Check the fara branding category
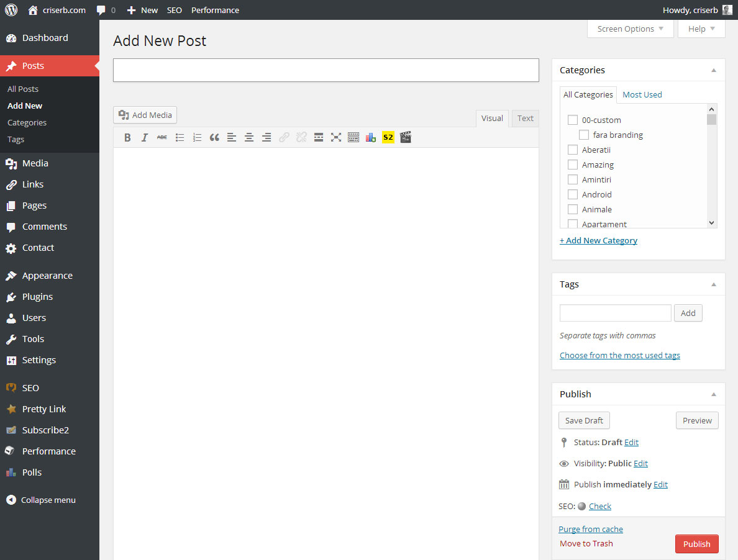Image resolution: width=738 pixels, height=560 pixels. pos(583,135)
